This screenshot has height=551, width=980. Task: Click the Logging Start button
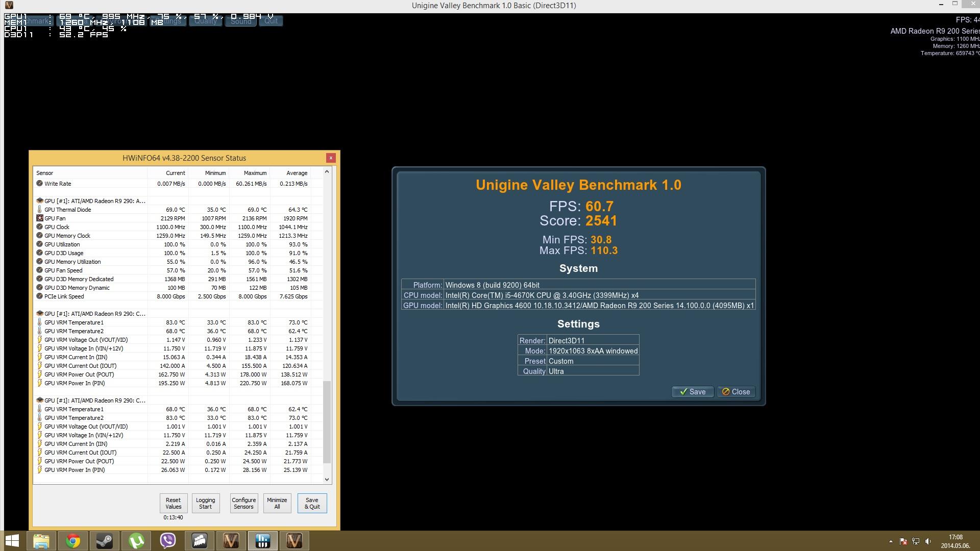pos(206,503)
